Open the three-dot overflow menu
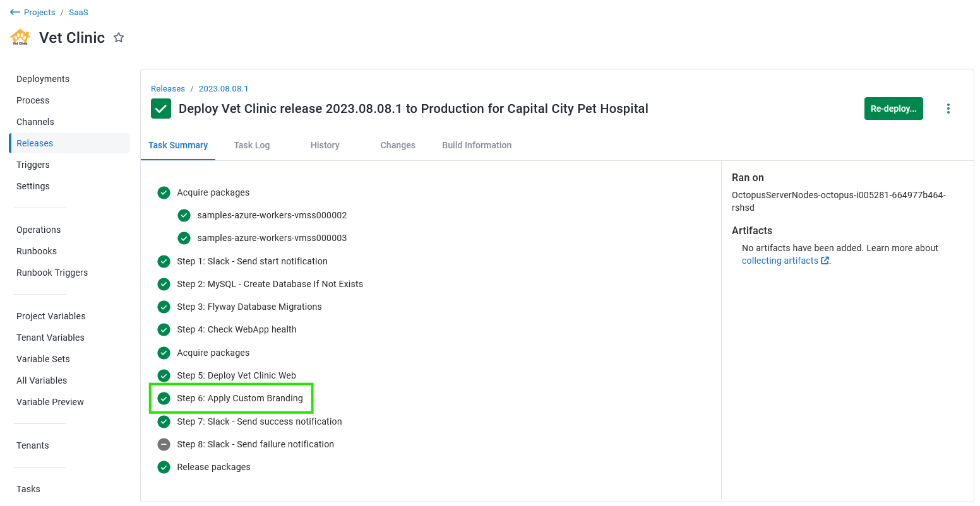This screenshot has height=506, width=980. coord(948,109)
